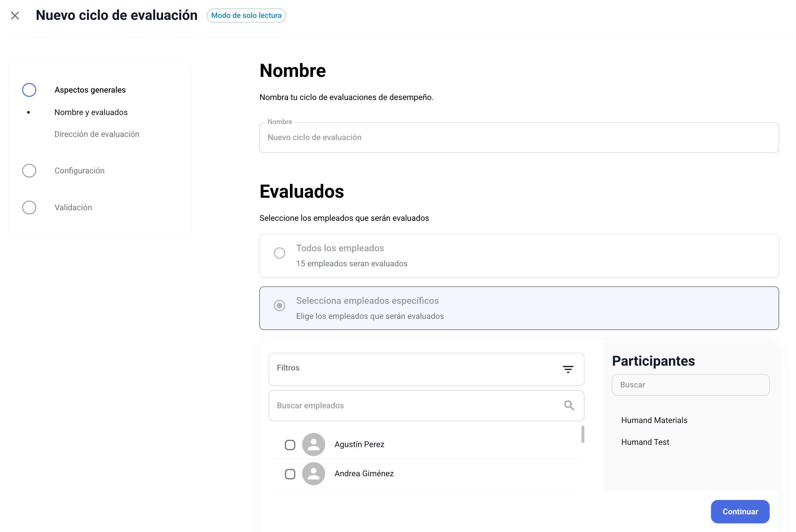Click the Aspectos generales step circle
Screen dimensions: 796x532
click(29, 90)
